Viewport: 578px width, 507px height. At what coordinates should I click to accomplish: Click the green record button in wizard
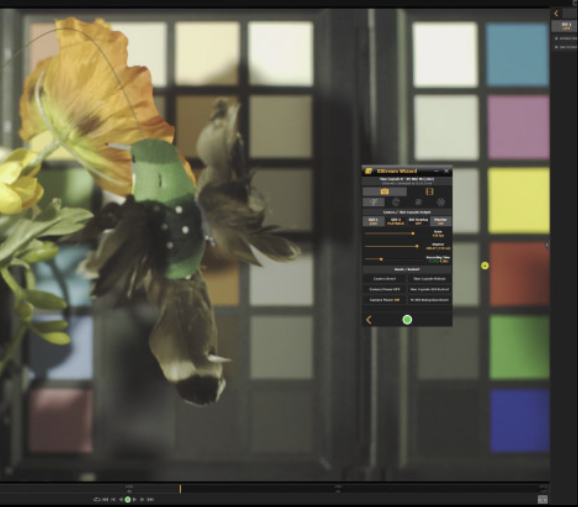point(407,320)
